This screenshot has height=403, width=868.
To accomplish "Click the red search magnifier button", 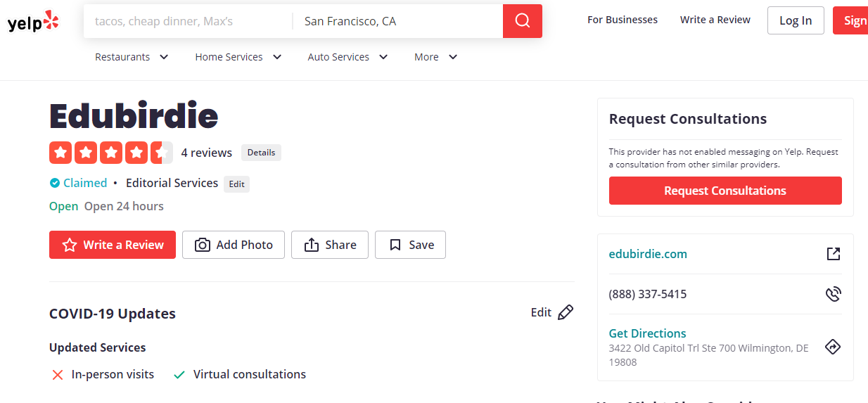I will click(523, 21).
